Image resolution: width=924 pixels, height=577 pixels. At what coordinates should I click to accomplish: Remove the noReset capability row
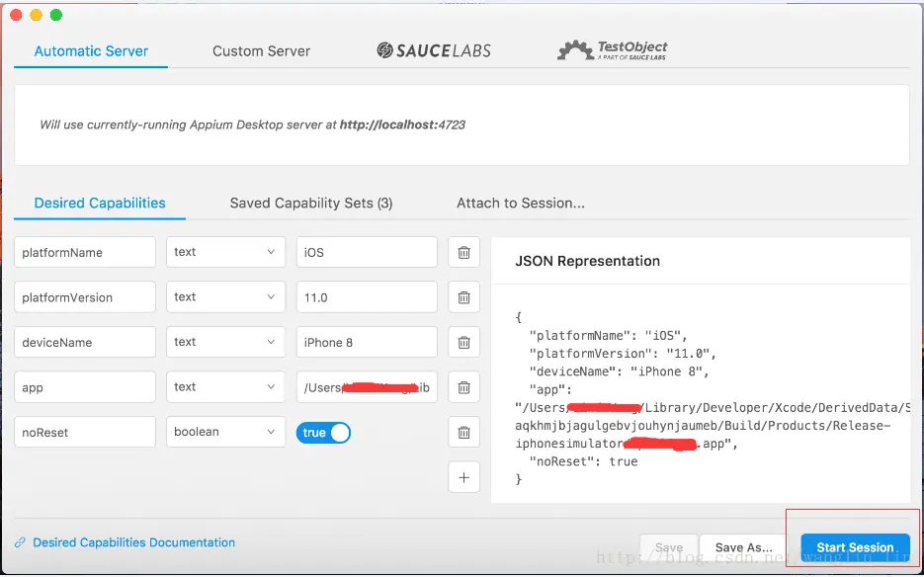click(463, 432)
